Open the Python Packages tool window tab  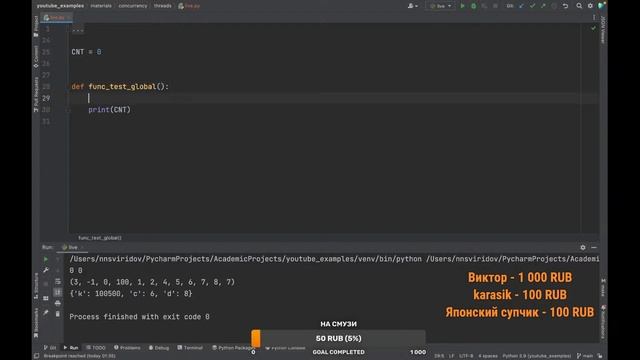233,348
